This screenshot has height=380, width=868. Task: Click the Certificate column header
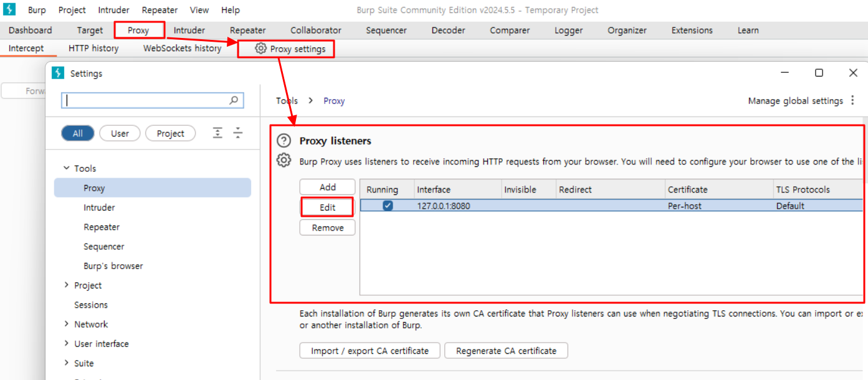[x=719, y=189]
